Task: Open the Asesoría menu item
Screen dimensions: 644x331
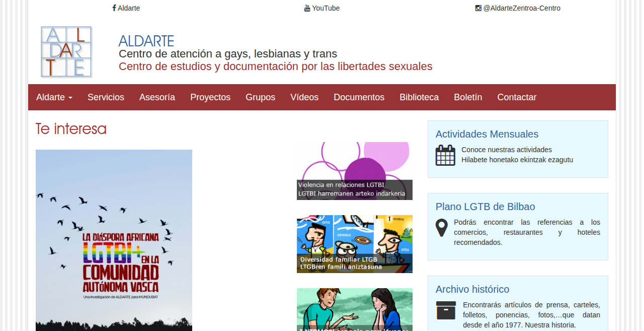Action: [x=157, y=97]
